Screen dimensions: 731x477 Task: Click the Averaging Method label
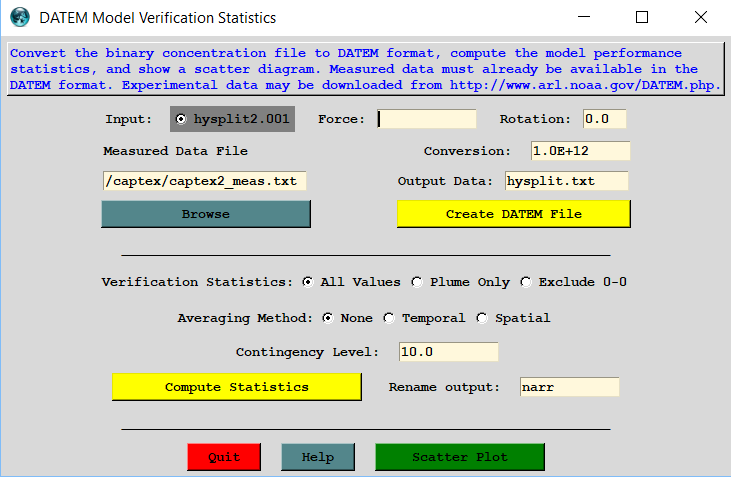tap(245, 318)
